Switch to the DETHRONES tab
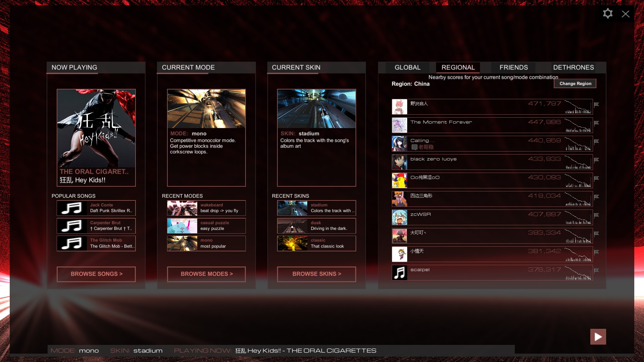This screenshot has height=362, width=644. coord(574,67)
